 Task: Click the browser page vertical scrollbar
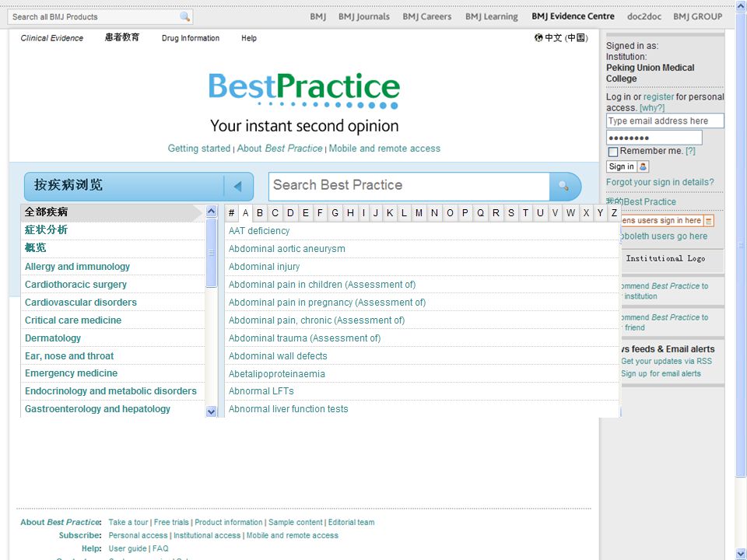pos(741,245)
